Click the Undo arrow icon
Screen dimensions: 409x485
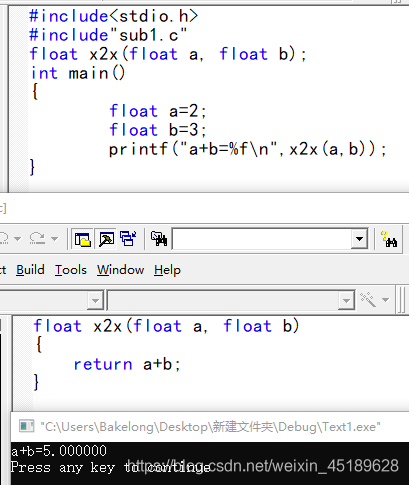[x=4, y=238]
